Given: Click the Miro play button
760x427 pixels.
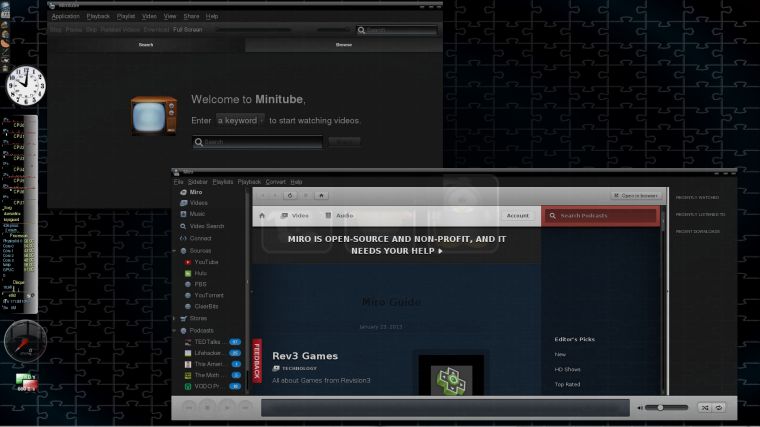Looking at the screenshot, I should pos(226,407).
